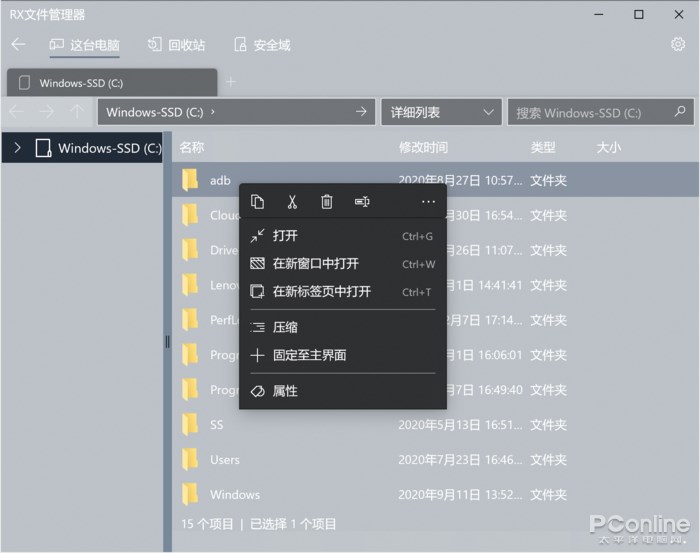The height and width of the screenshot is (553, 700).
Task: Switch to the 回收站 tab
Action: tap(177, 45)
